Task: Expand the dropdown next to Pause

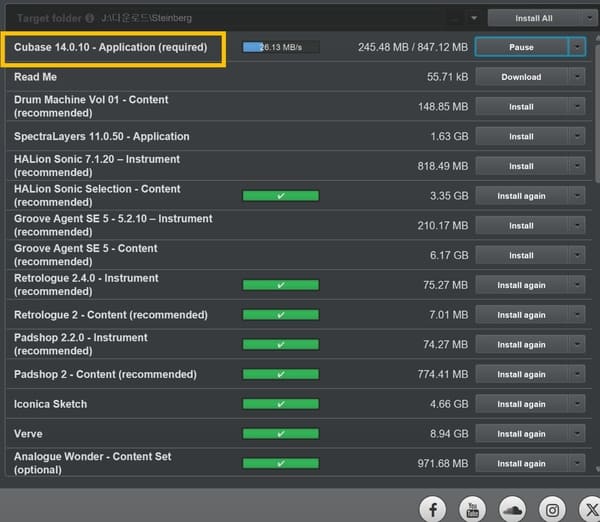Action: tap(577, 47)
